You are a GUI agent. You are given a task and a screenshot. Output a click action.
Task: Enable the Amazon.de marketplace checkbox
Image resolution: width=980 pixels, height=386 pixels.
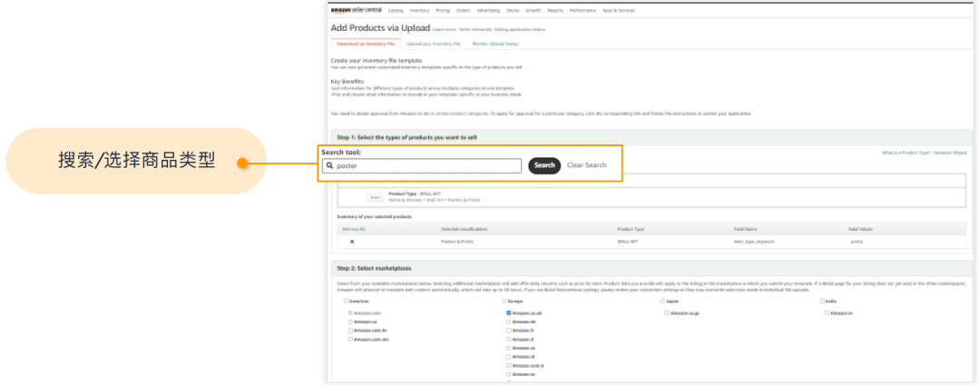tap(509, 321)
